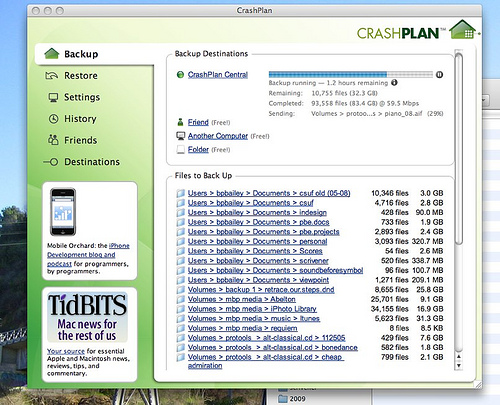Pause the CrashPlan Central backup
The height and width of the screenshot is (405, 500).
pos(439,75)
